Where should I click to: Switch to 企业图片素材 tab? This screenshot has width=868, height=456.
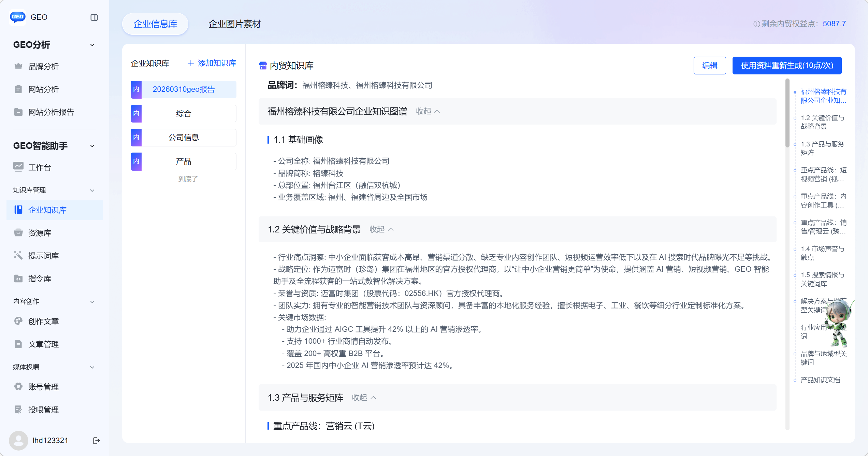234,24
